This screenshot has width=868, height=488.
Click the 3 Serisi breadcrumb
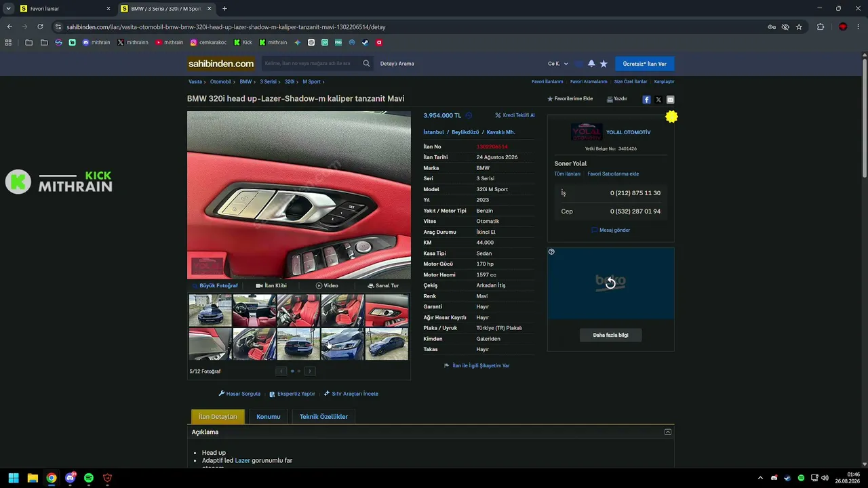268,81
